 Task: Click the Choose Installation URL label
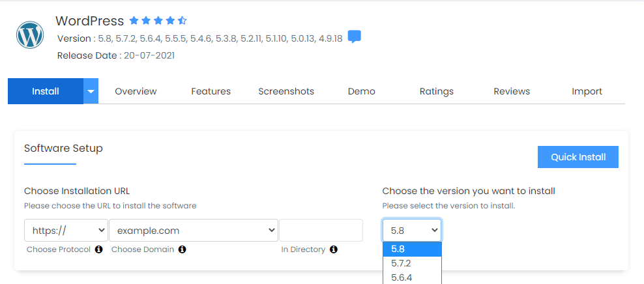77,191
